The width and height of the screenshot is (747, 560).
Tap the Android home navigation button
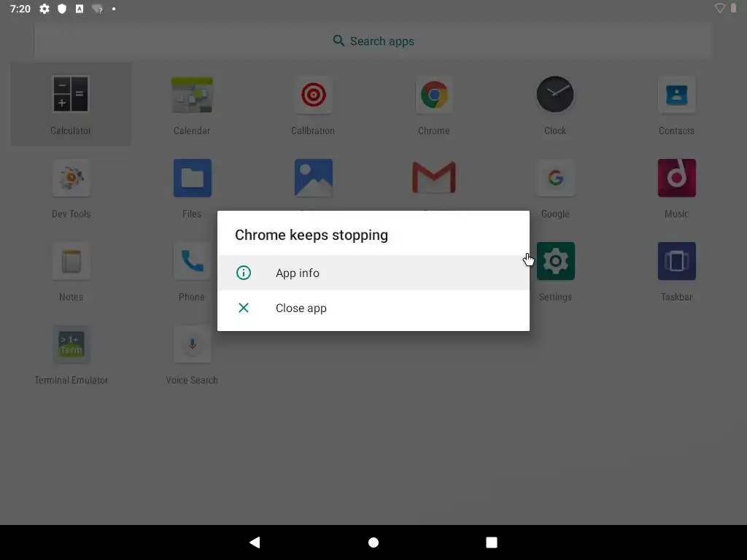coord(373,542)
